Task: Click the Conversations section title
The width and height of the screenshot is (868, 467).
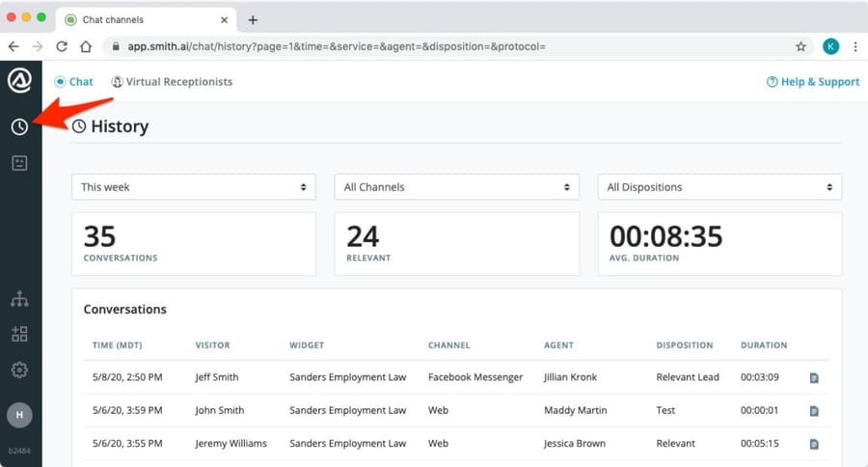Action: point(125,309)
